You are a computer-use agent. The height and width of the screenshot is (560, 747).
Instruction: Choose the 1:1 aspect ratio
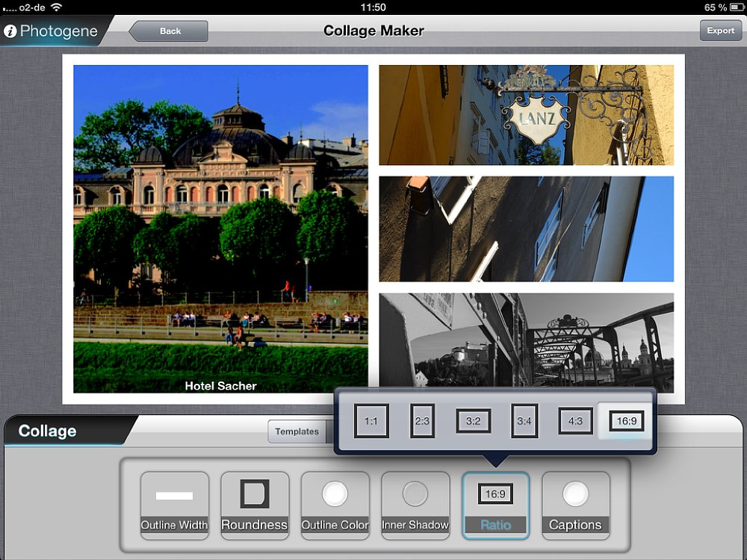(371, 421)
